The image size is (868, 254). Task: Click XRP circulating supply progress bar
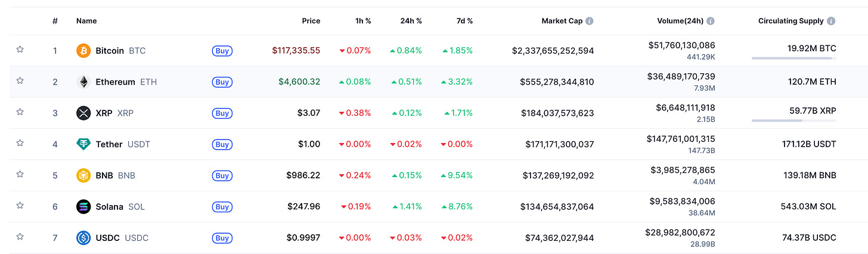point(794,120)
